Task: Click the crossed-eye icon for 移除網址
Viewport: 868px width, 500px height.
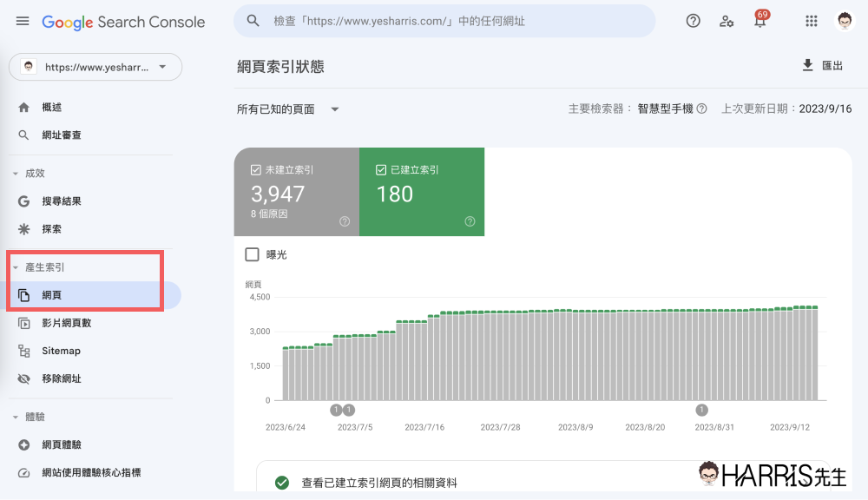Action: (x=23, y=378)
